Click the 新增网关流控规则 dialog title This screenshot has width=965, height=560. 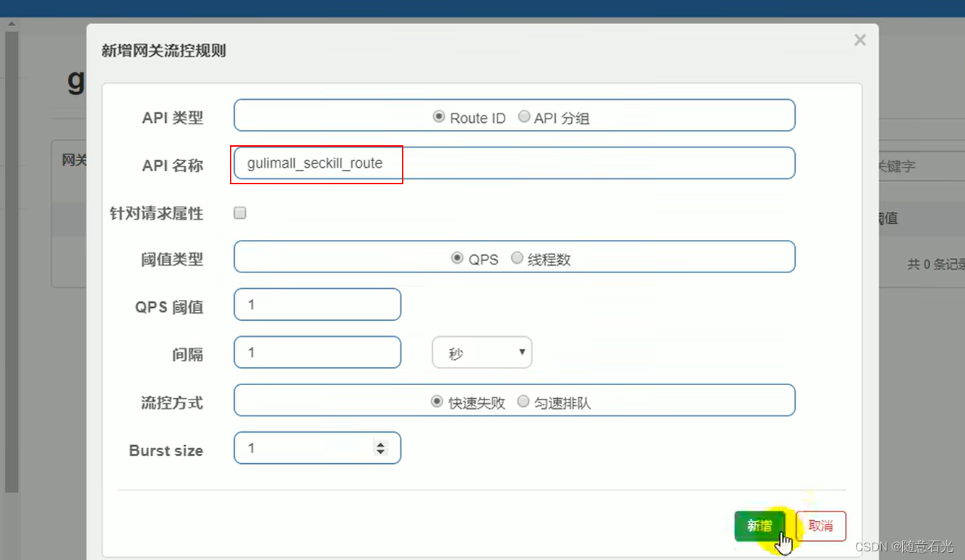[163, 51]
